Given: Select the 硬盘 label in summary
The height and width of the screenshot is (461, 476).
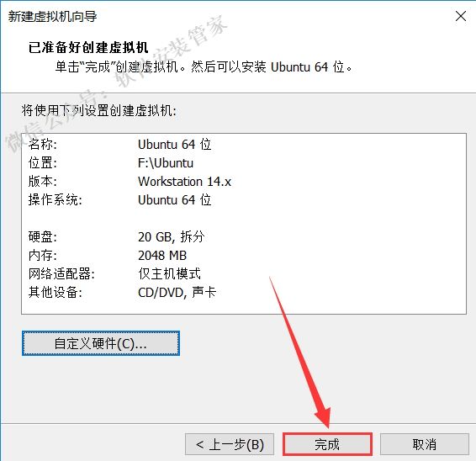Looking at the screenshot, I should 43,237.
